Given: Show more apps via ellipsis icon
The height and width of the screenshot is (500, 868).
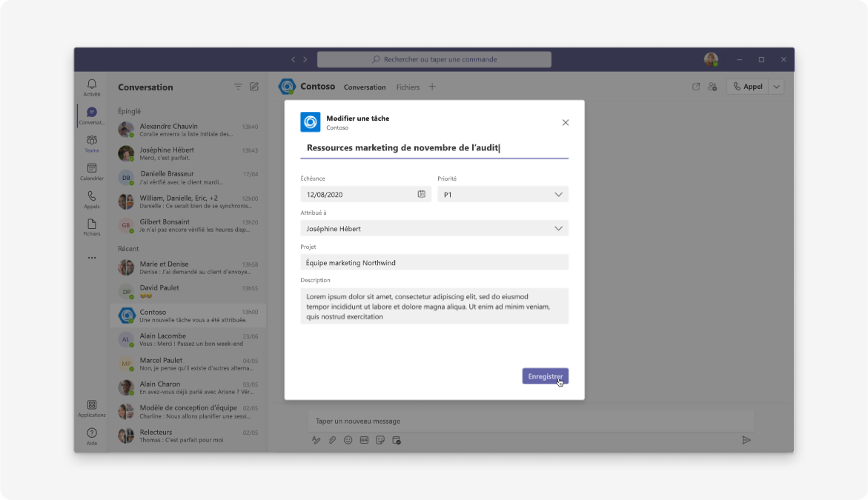Looking at the screenshot, I should 92,258.
